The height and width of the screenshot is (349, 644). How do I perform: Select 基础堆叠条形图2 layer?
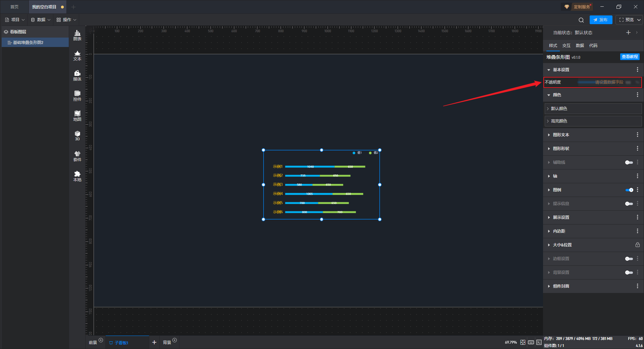[35, 42]
